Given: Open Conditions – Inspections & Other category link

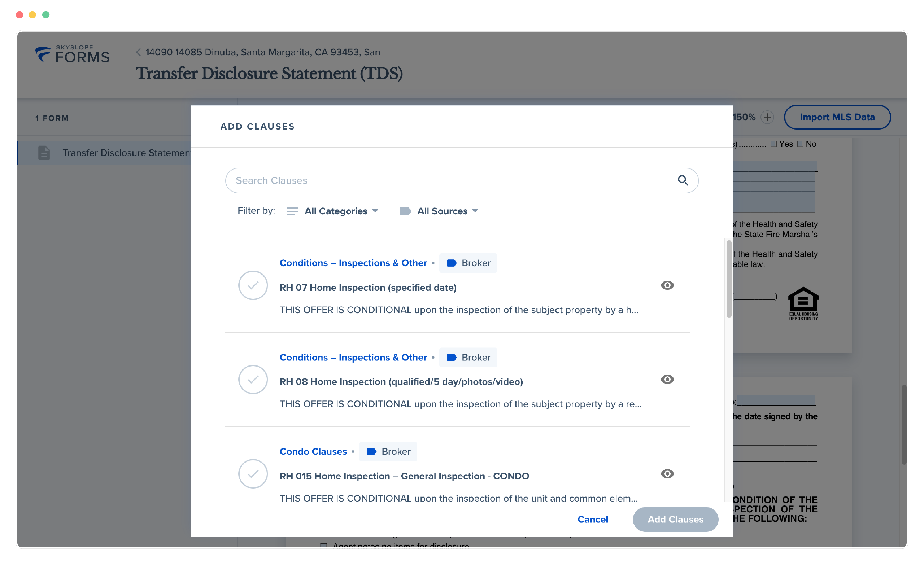Looking at the screenshot, I should [x=353, y=263].
